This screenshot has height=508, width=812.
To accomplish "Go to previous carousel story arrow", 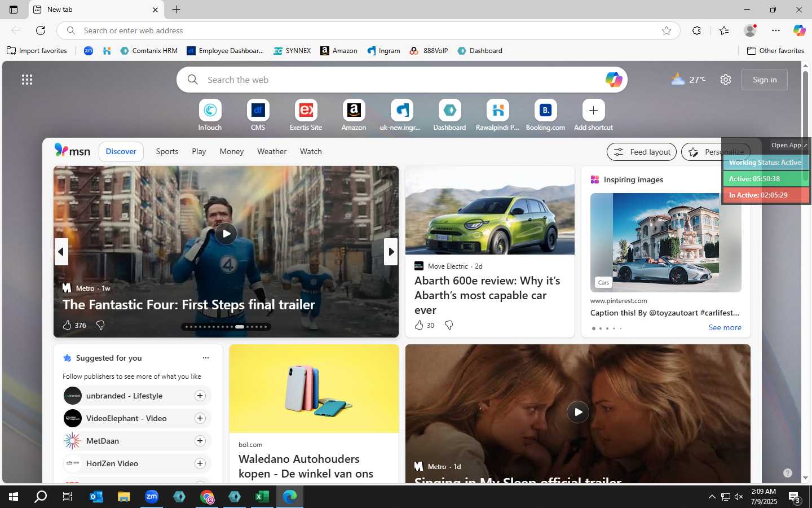I will pyautogui.click(x=61, y=252).
